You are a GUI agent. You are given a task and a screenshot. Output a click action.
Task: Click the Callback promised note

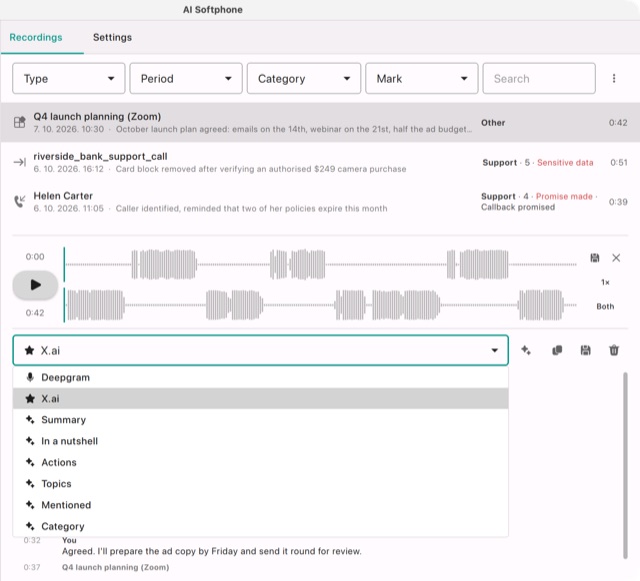pyautogui.click(x=518, y=207)
